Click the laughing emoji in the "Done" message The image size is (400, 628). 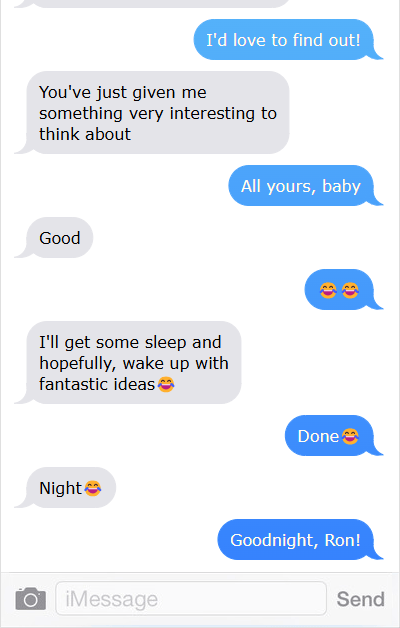350,436
